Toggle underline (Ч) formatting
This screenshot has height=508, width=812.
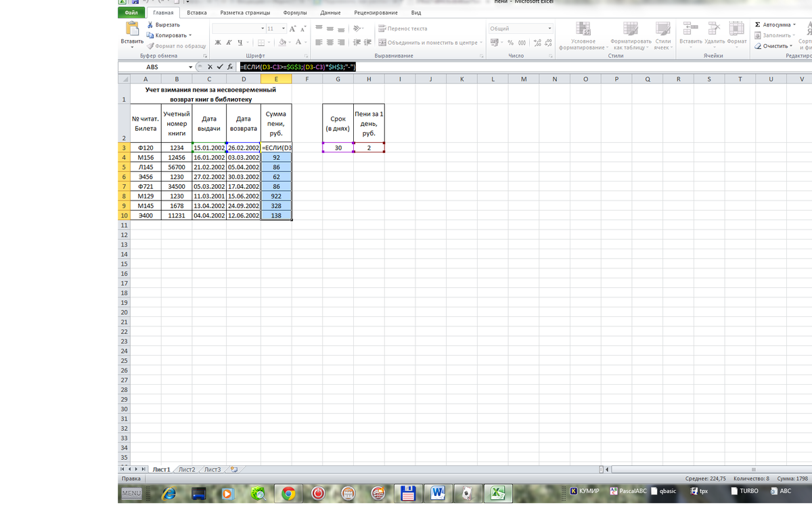[239, 42]
